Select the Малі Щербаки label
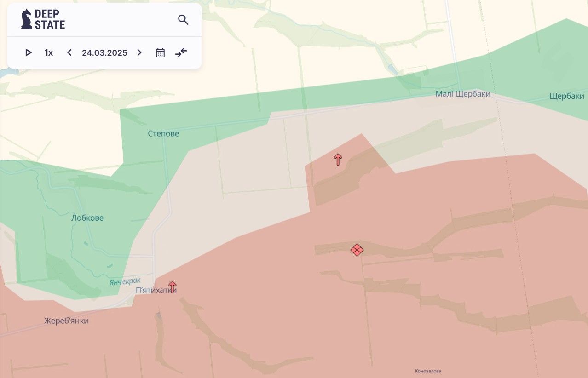Viewport: 588px width, 378px height. 463,94
